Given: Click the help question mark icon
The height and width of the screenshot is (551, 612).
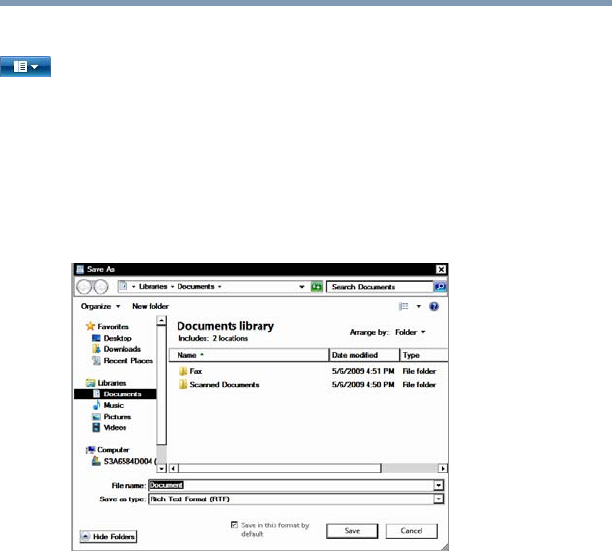Looking at the screenshot, I should pos(434,306).
